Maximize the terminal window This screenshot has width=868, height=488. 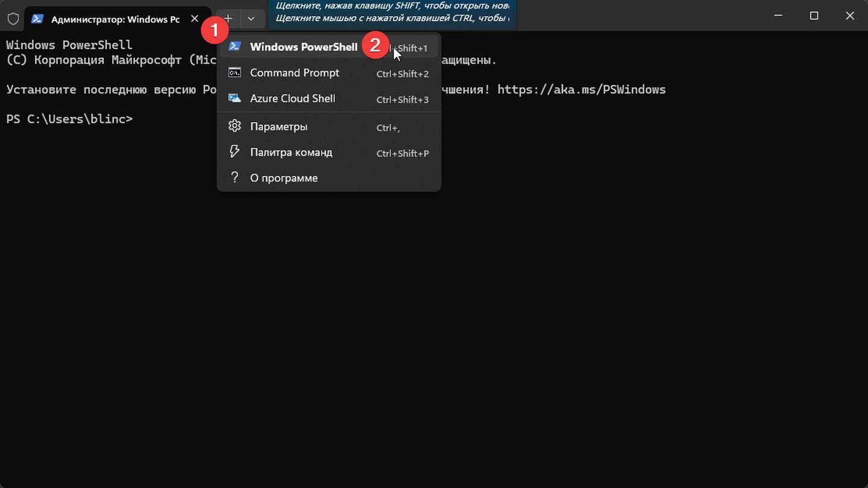814,16
